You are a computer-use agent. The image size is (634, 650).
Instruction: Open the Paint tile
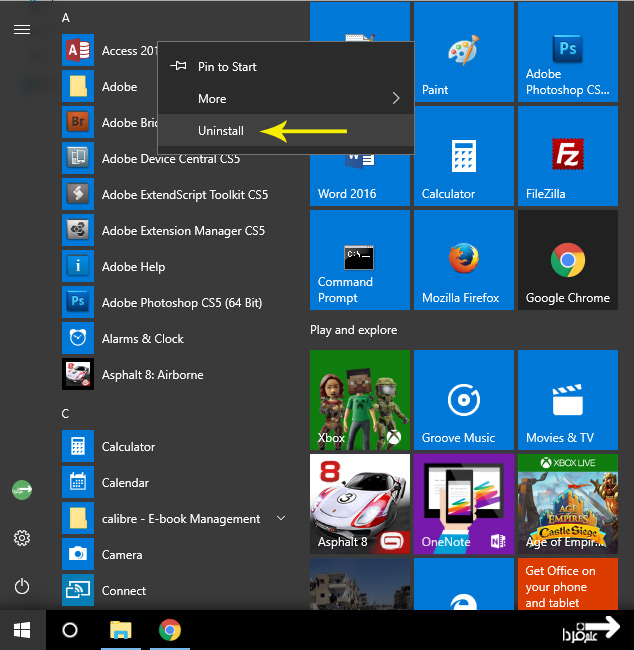(462, 53)
